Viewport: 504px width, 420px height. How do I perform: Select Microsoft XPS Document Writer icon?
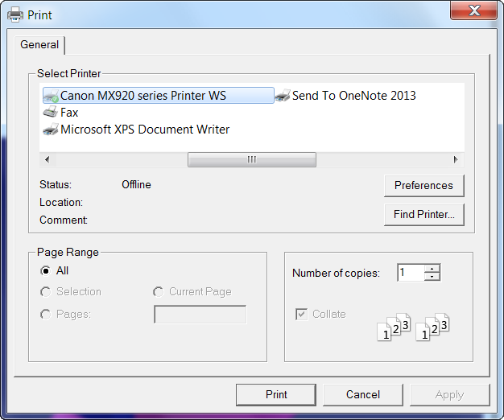click(x=50, y=130)
